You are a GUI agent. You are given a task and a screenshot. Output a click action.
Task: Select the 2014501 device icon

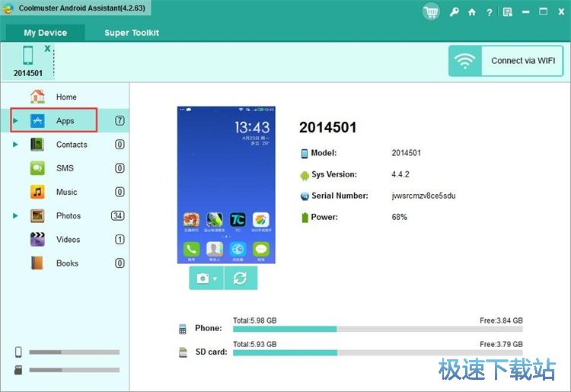[x=27, y=56]
